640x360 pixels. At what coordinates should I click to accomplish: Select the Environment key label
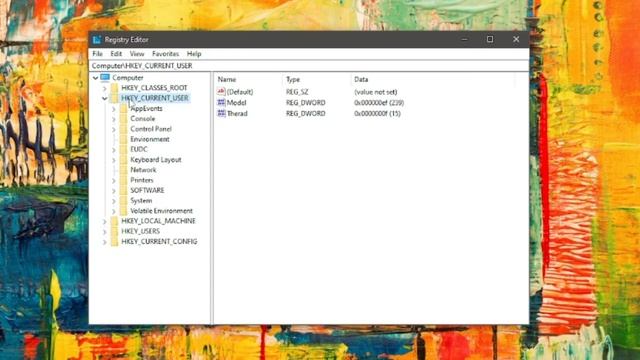tap(150, 139)
